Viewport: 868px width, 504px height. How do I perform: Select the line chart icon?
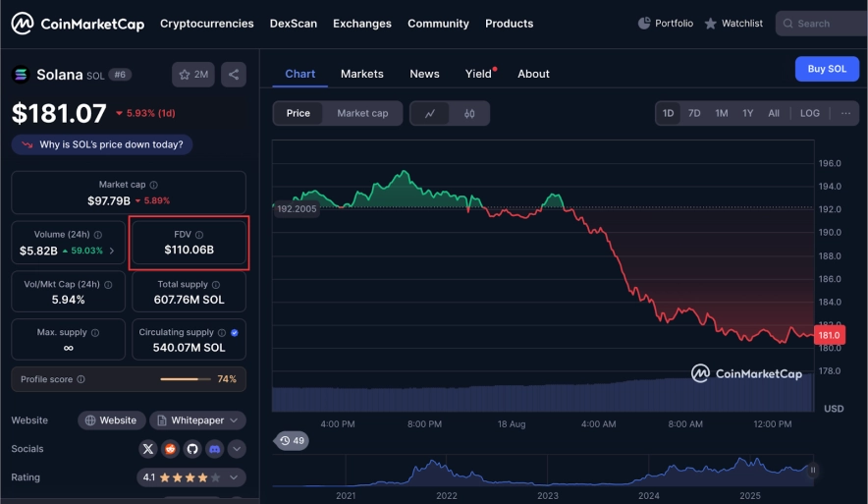click(430, 113)
